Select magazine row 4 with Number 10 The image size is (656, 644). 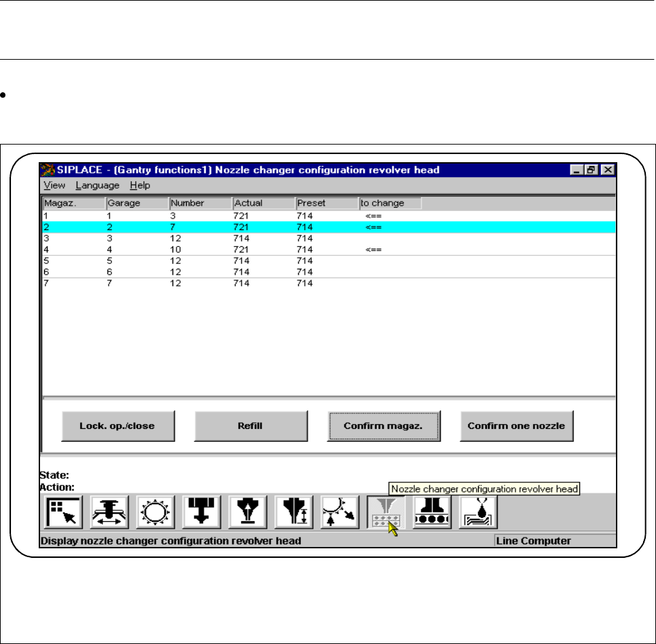coord(329,250)
